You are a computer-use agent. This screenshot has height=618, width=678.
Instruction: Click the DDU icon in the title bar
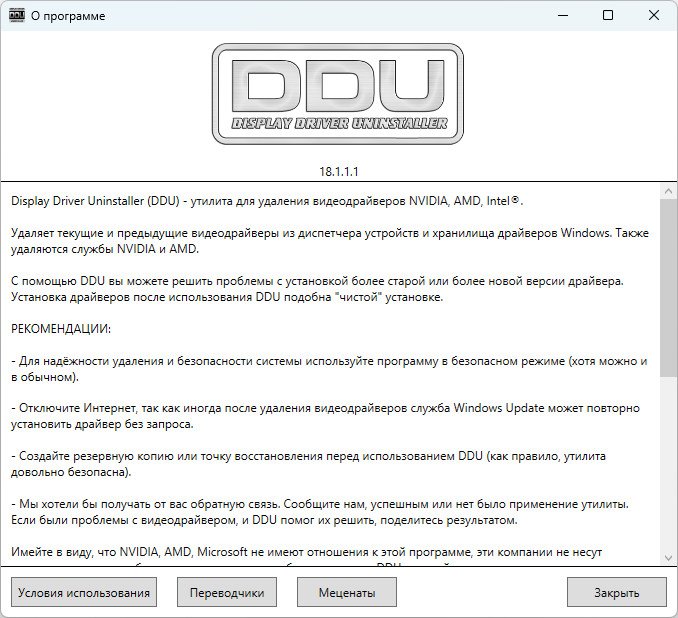tap(16, 16)
